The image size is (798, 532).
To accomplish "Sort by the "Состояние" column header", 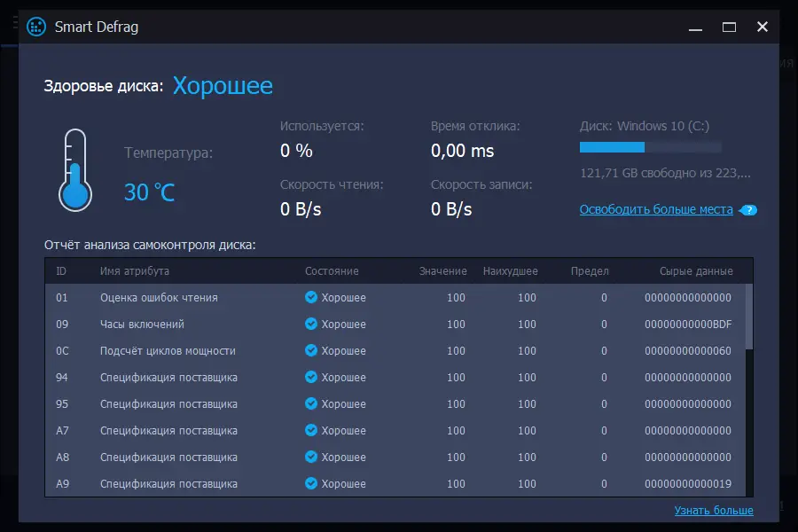I will (x=332, y=271).
